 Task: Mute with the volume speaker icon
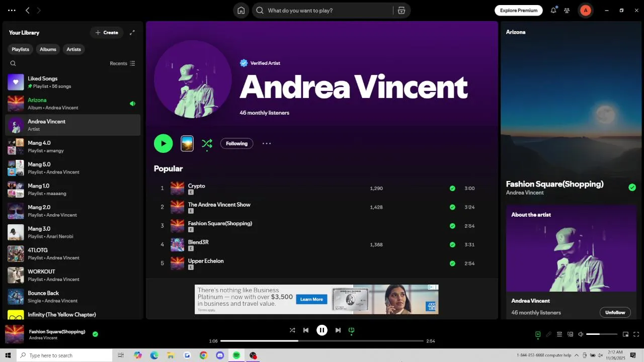[581, 334]
